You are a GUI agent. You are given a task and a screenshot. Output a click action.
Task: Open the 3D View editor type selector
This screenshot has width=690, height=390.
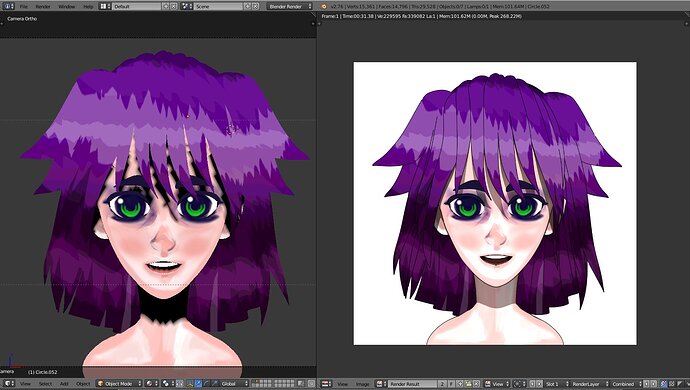8,384
